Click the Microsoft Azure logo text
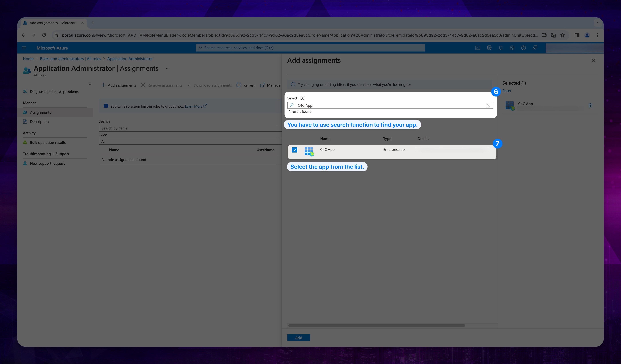 click(x=52, y=48)
